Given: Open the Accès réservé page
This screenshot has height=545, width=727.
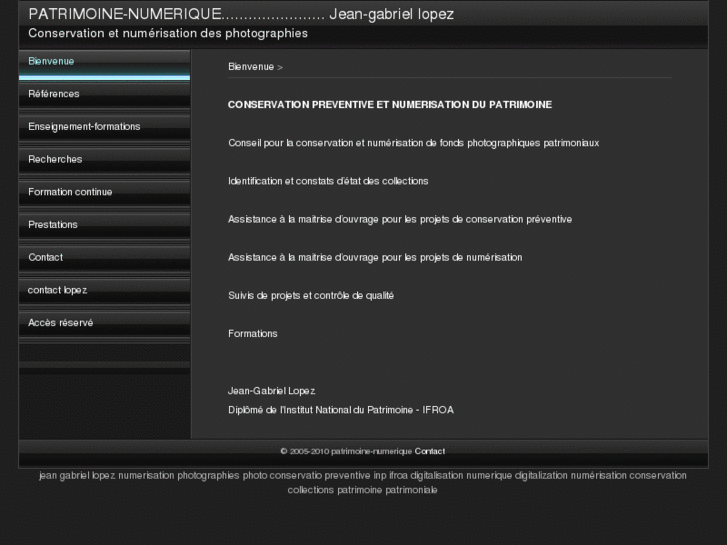Looking at the screenshot, I should click(104, 323).
